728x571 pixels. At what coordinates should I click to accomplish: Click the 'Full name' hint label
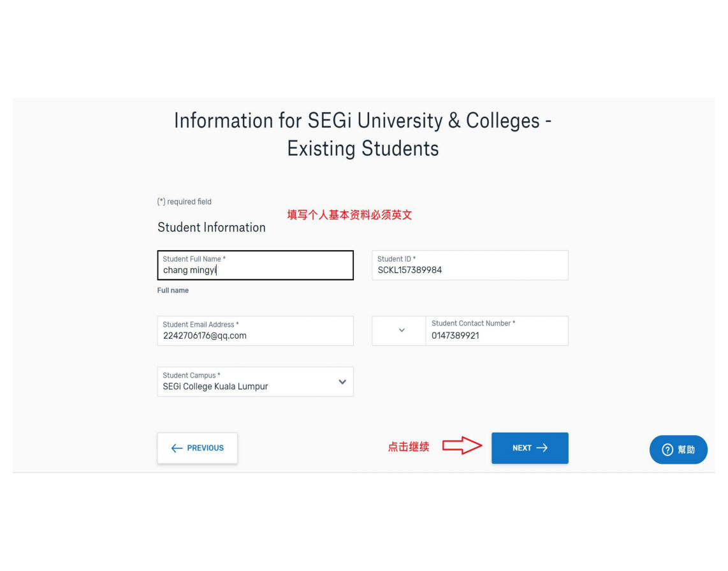(173, 290)
